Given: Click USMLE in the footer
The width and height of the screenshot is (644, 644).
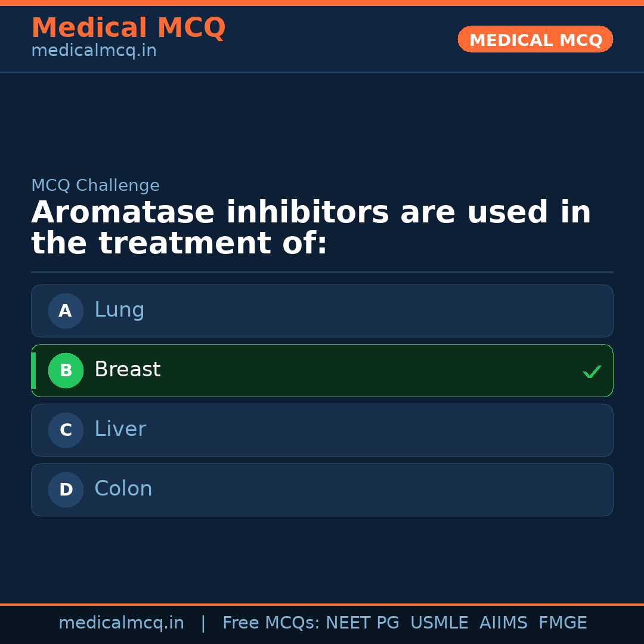Looking at the screenshot, I should pyautogui.click(x=439, y=623).
